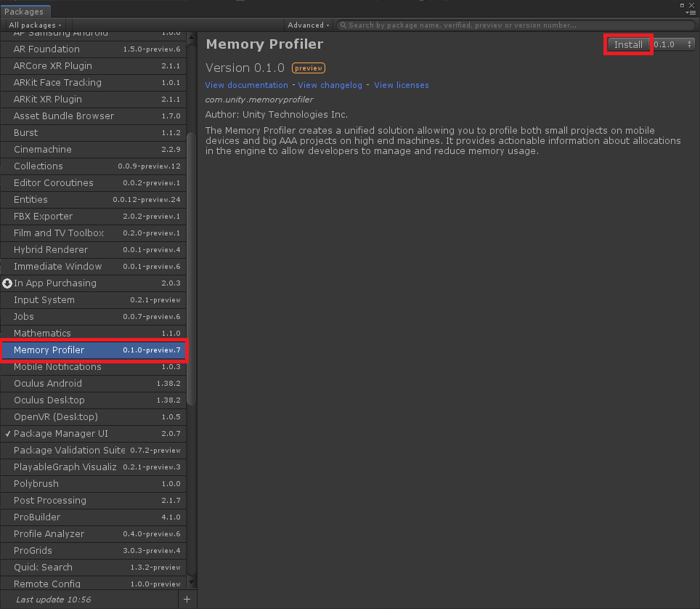
Task: Click the com.unity.memoryprofiler package ID text
Action: 259,100
